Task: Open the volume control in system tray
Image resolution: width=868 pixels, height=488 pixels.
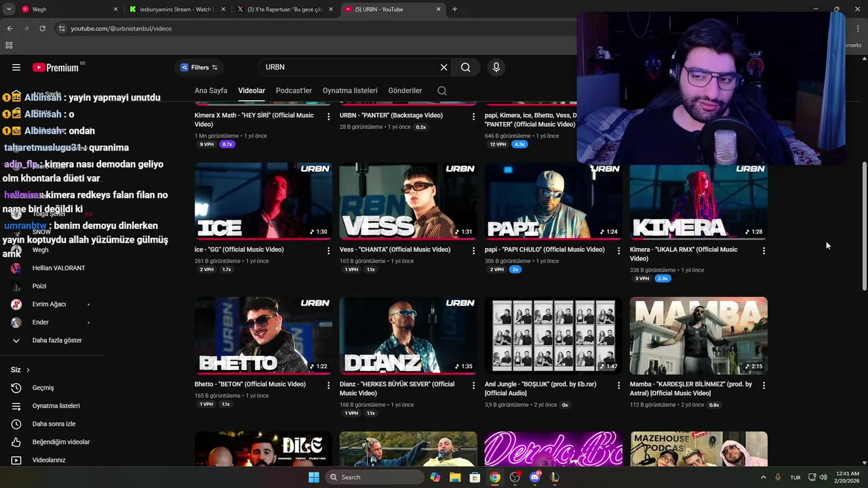Action: tap(823, 477)
